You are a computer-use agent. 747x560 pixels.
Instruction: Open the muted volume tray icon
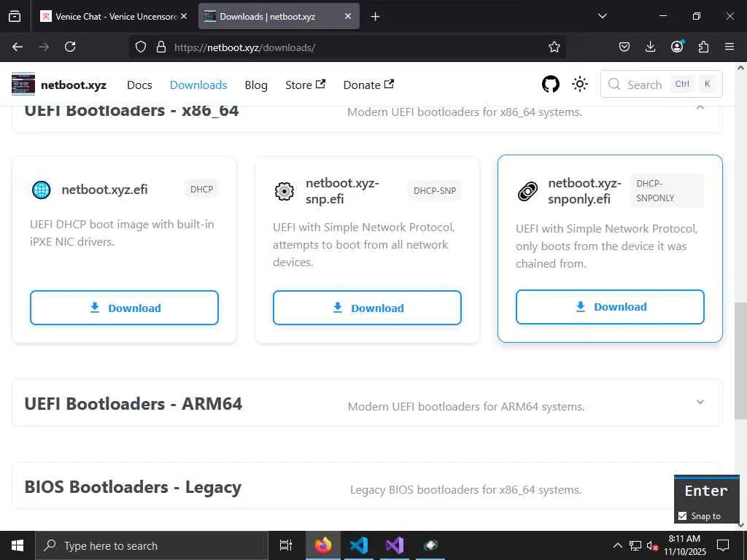(x=652, y=545)
